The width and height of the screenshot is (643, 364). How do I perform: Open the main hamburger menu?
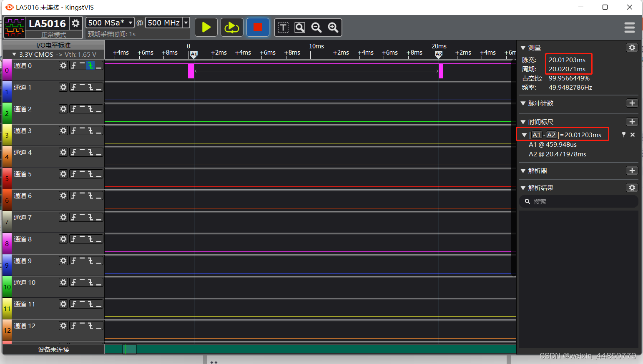630,28
